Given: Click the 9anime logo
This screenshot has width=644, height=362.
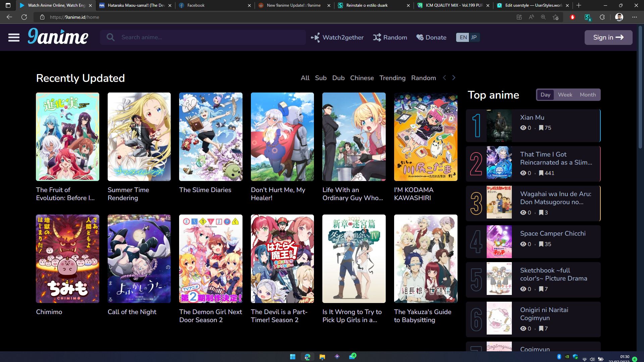Looking at the screenshot, I should [x=58, y=36].
